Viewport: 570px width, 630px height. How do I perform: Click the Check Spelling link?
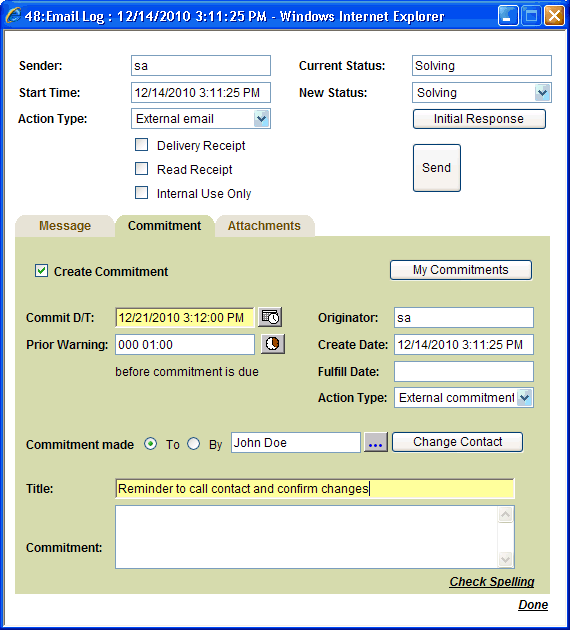tap(492, 581)
